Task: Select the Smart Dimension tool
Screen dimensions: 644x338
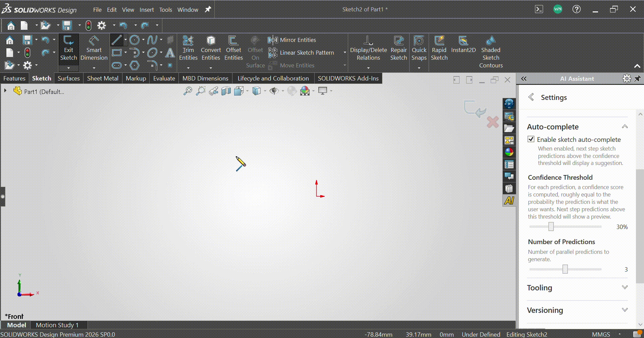Action: pyautogui.click(x=94, y=49)
